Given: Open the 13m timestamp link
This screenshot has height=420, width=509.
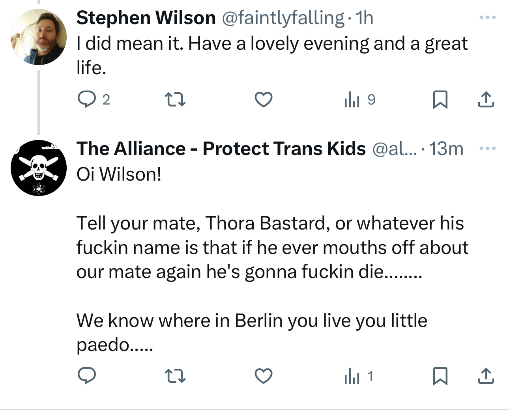Looking at the screenshot, I should (x=446, y=149).
